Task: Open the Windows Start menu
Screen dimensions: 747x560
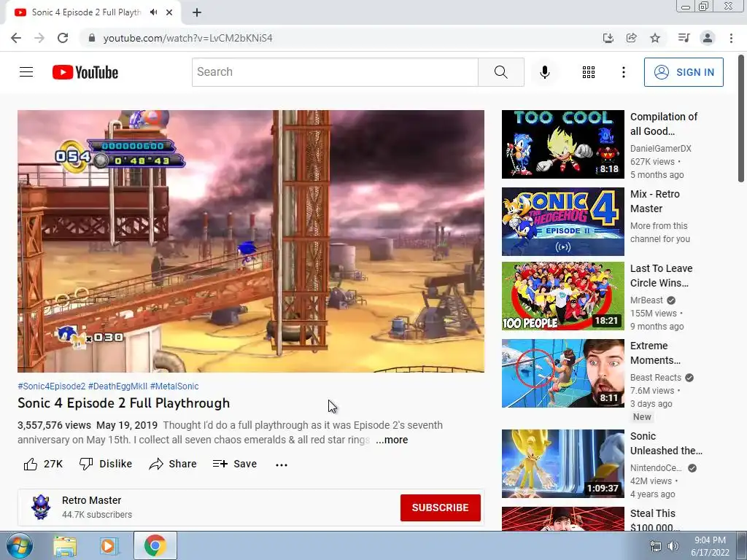Action: [x=20, y=545]
